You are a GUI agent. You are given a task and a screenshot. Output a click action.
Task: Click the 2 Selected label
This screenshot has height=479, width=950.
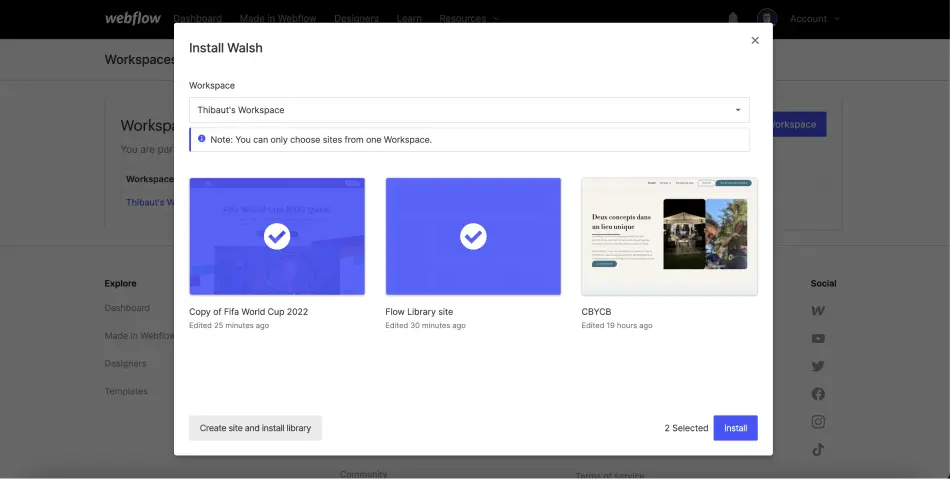coord(686,428)
